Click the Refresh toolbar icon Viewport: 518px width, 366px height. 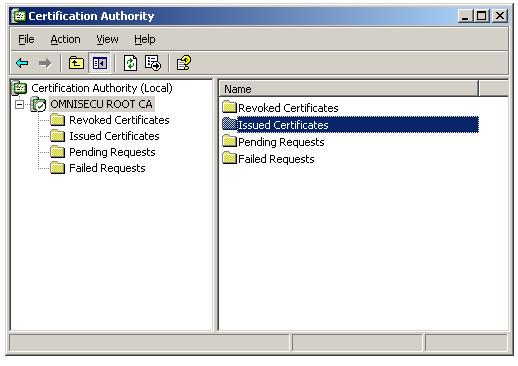(130, 63)
